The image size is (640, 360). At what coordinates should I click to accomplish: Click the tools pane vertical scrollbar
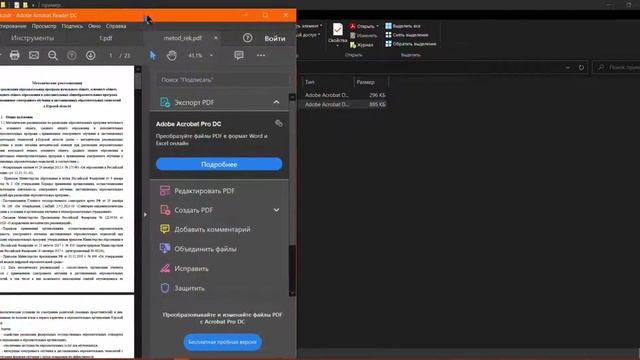point(292,195)
